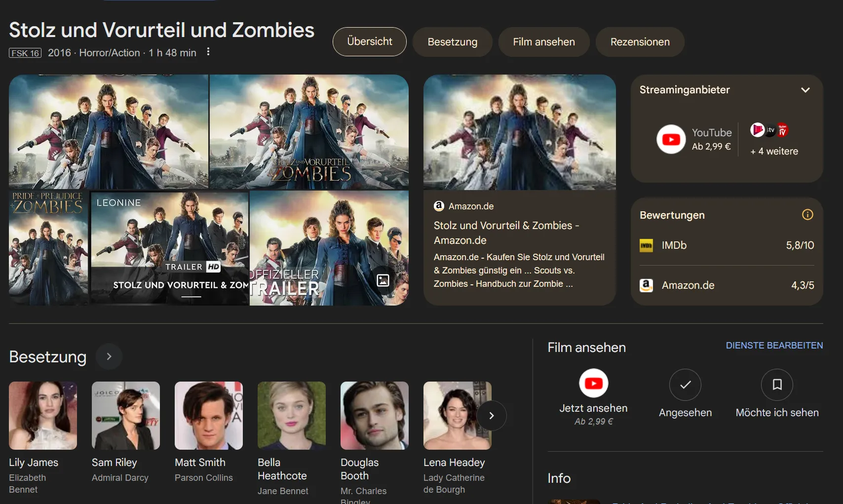The image size is (843, 504).
Task: Click the YouTube icon above Jetzt ansehen
Action: [593, 384]
